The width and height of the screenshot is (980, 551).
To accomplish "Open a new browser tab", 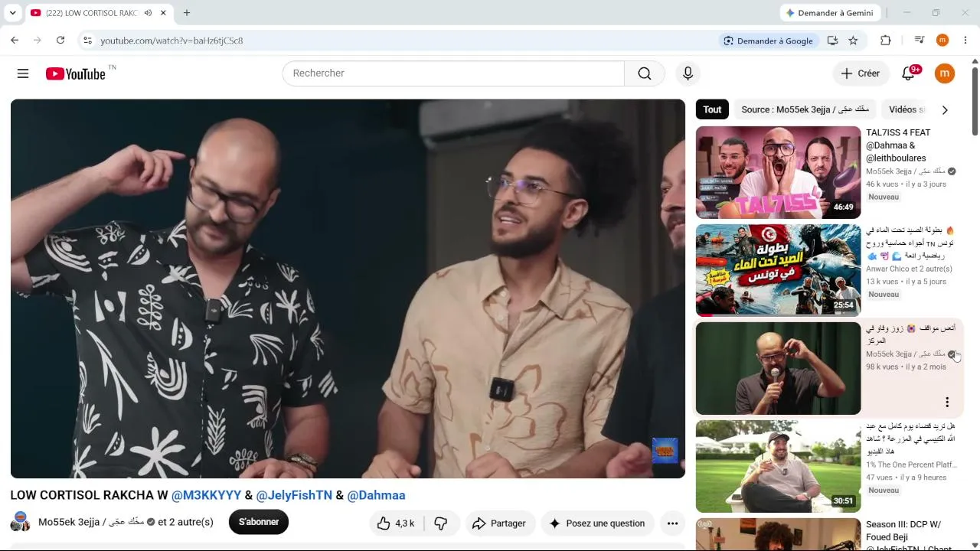I will click(x=187, y=13).
